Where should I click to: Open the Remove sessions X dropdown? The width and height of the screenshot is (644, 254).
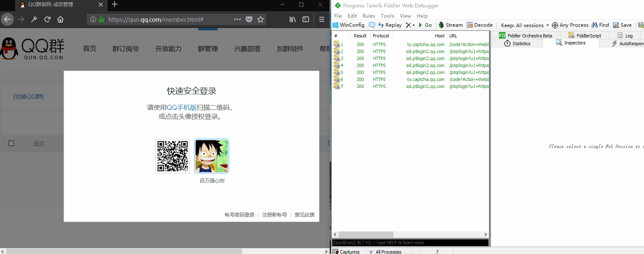pos(410,25)
